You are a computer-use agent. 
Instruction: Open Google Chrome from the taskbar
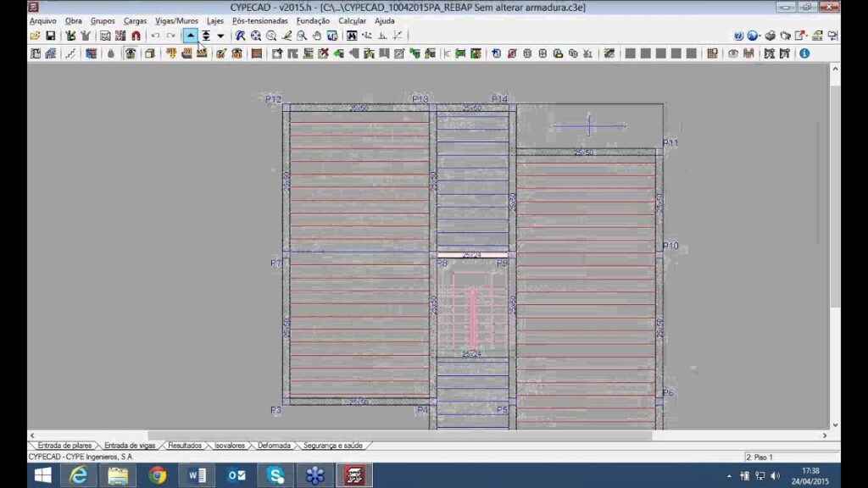pos(157,475)
